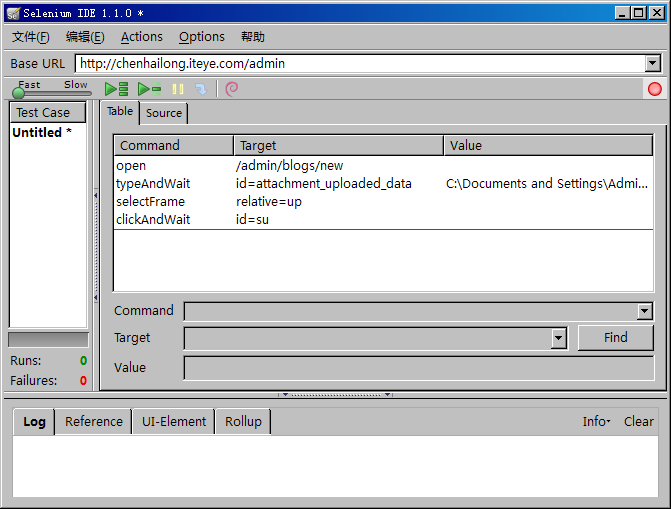Select the Untitled * test case
This screenshot has height=509, width=671.
coord(42,133)
